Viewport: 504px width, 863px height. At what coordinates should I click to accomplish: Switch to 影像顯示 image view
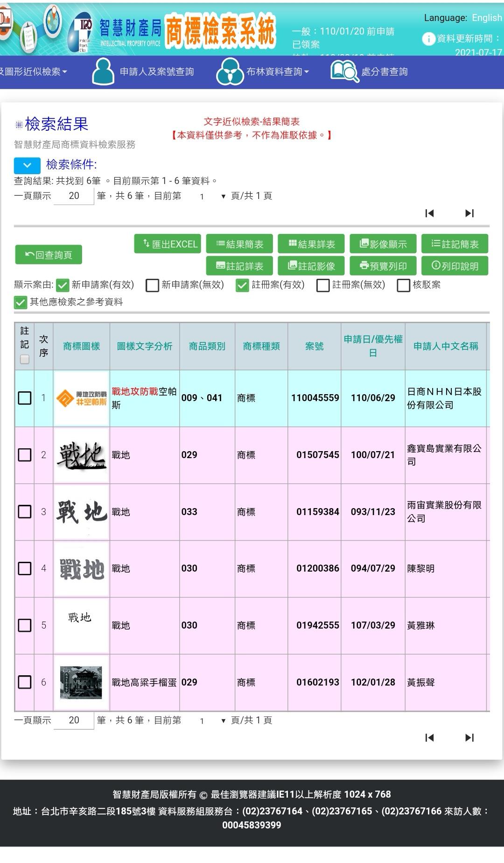(x=383, y=244)
